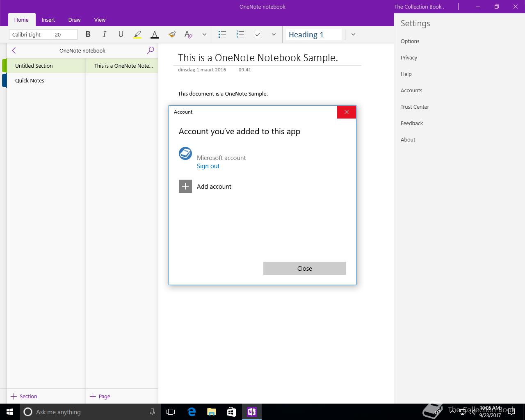The image size is (525, 420).
Task: Open Calibri Light font name box
Action: click(31, 34)
